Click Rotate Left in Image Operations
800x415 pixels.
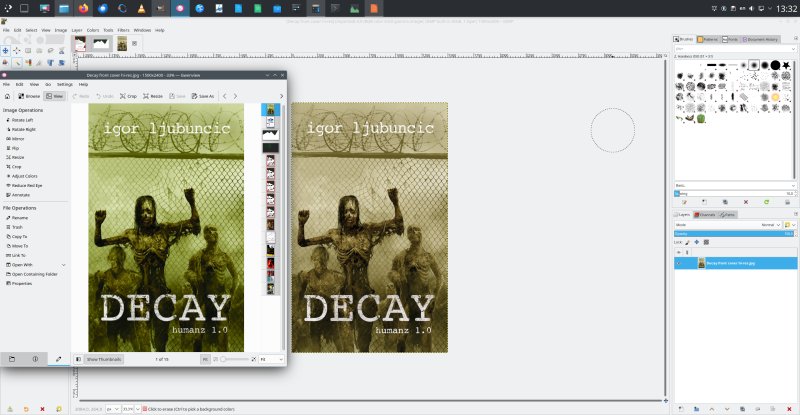pos(24,121)
